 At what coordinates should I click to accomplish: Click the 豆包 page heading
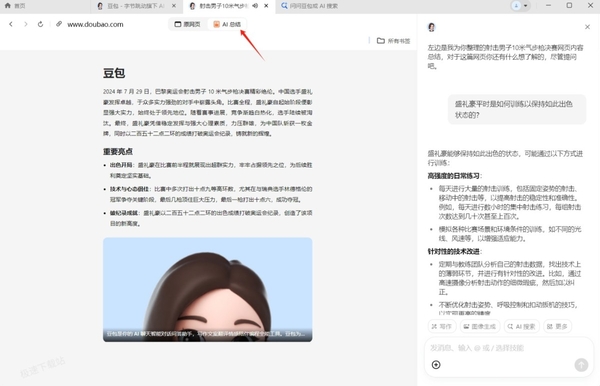[x=114, y=73]
